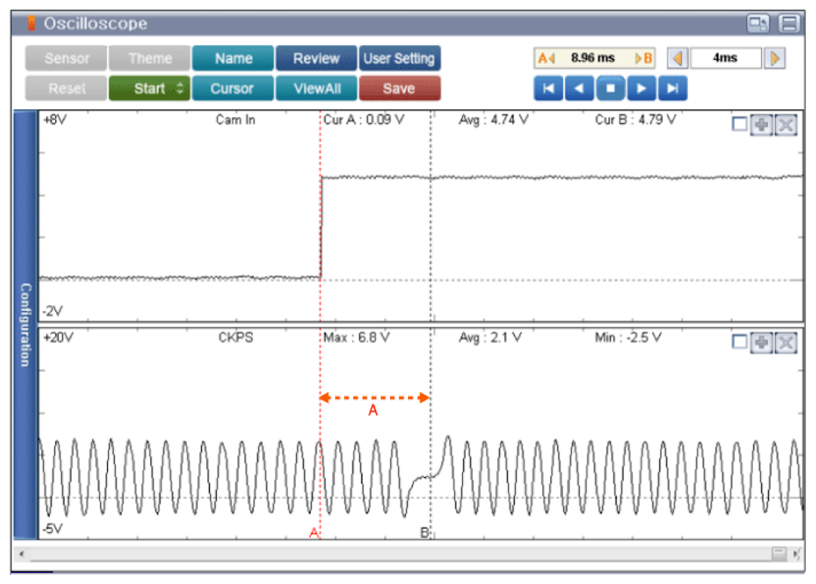Open the Theme option
Screen dimensions: 816x584
point(150,58)
